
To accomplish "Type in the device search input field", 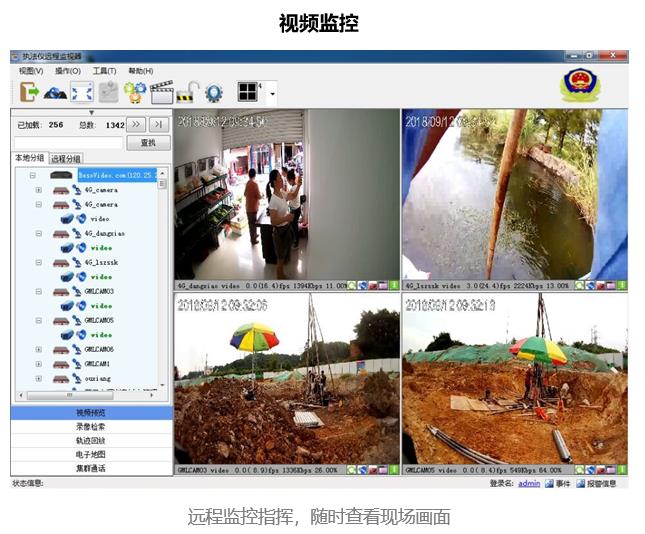I will click(68, 143).
